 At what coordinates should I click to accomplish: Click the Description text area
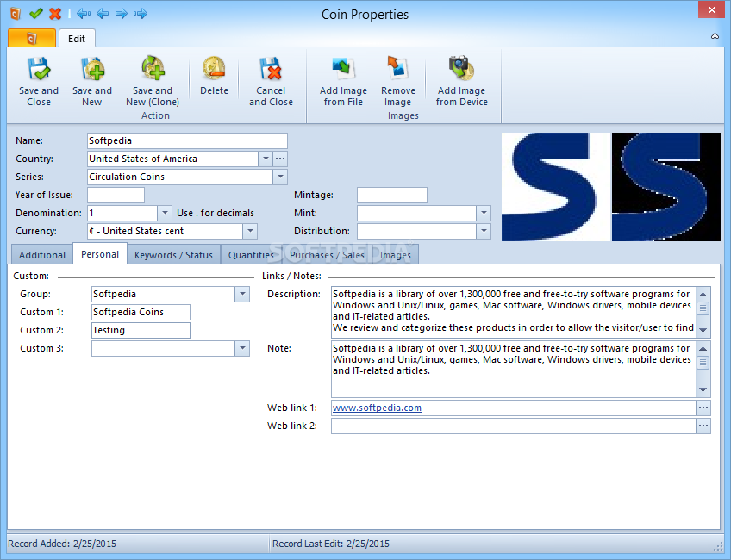(x=513, y=312)
